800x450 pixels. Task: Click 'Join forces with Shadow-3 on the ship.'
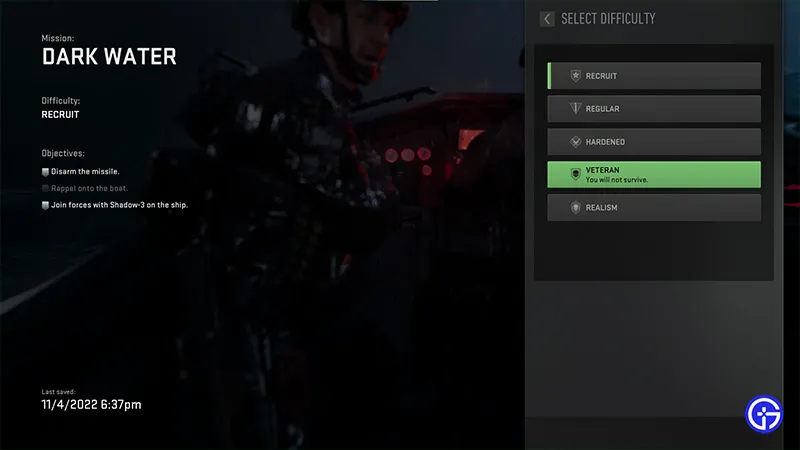click(x=119, y=205)
